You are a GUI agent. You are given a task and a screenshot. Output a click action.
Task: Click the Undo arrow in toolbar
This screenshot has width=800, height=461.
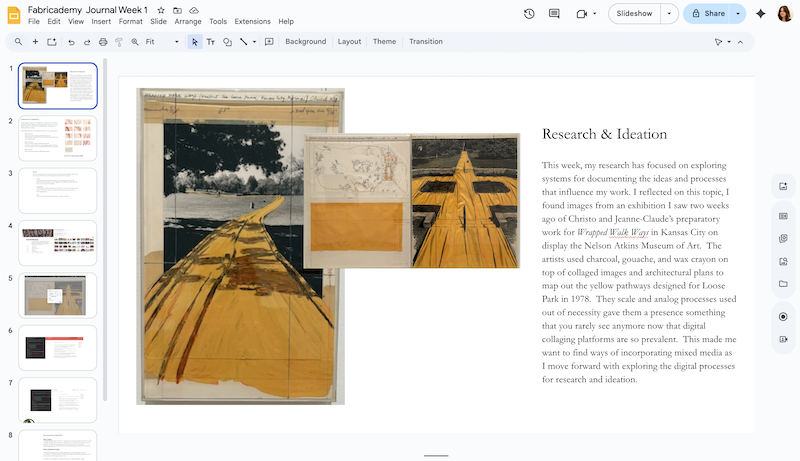71,42
